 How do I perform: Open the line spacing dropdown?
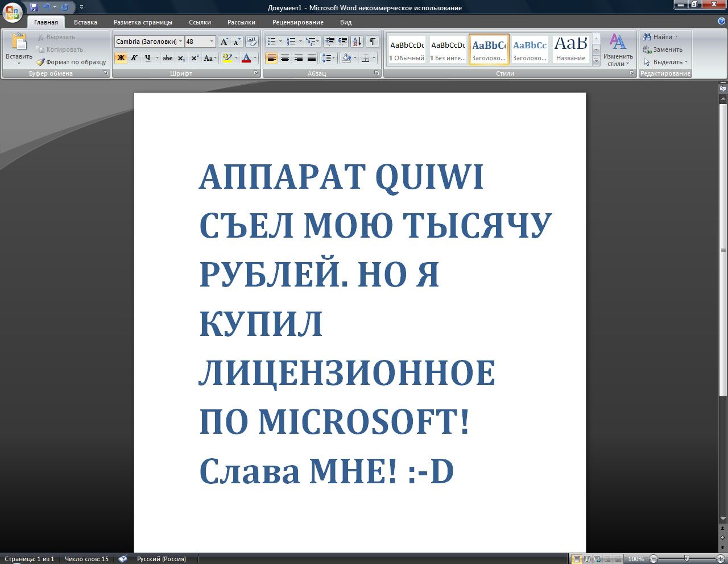pos(329,58)
